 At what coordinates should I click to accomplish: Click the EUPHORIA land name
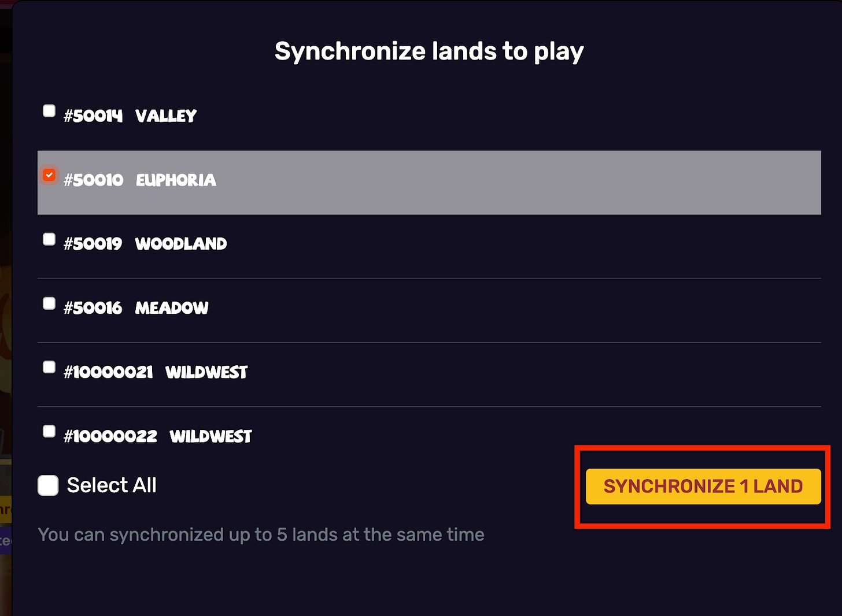pyautogui.click(x=176, y=180)
